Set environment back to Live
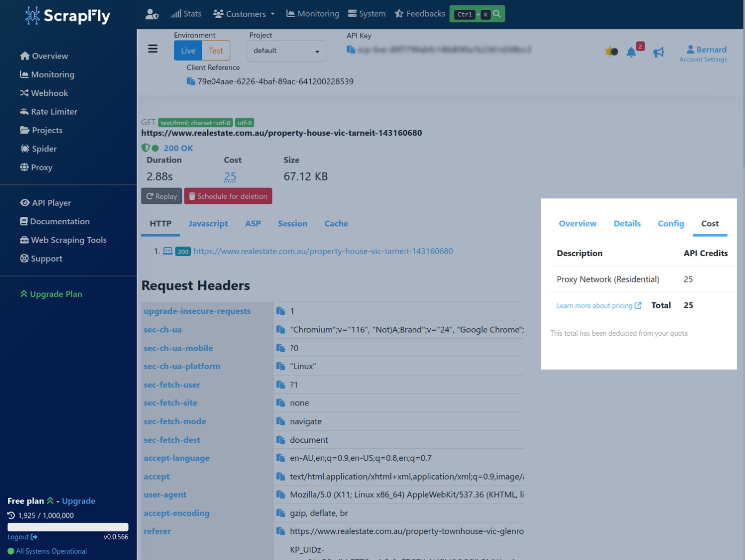Screen dimensions: 745x560 (188, 50)
